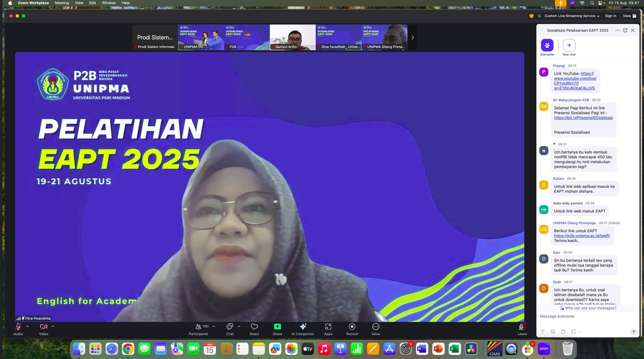The image size is (644, 359).
Task: Select the UNIPMA Gilang Prima thumbnail
Action: click(x=384, y=37)
